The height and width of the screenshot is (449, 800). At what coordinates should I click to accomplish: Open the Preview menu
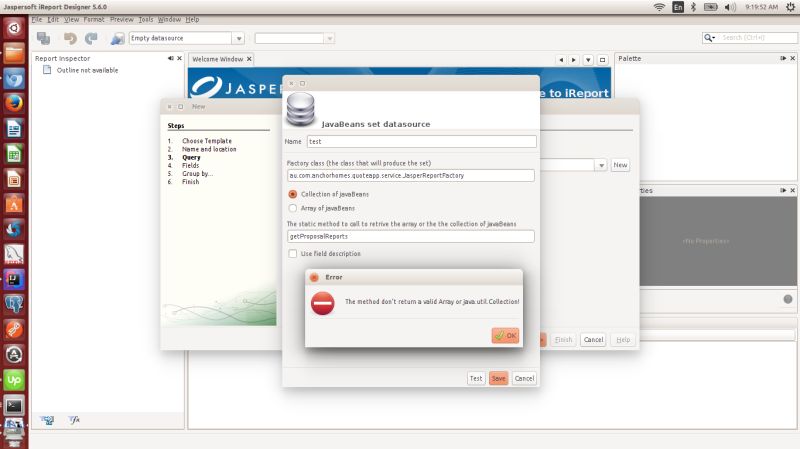pos(121,19)
